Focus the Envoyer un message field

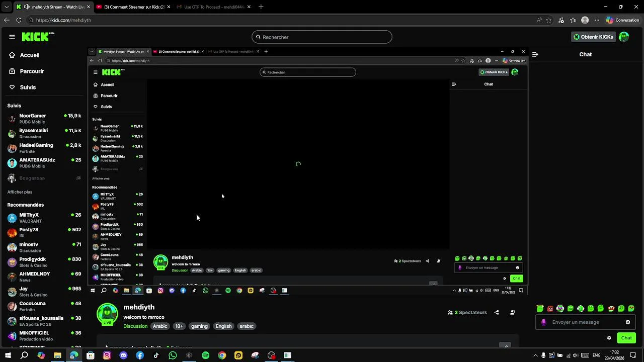coord(587,322)
